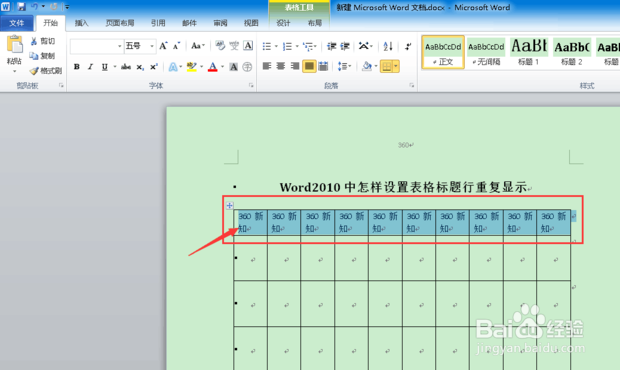
Task: Open the Paragraph dialog launcher
Action: [x=412, y=85]
